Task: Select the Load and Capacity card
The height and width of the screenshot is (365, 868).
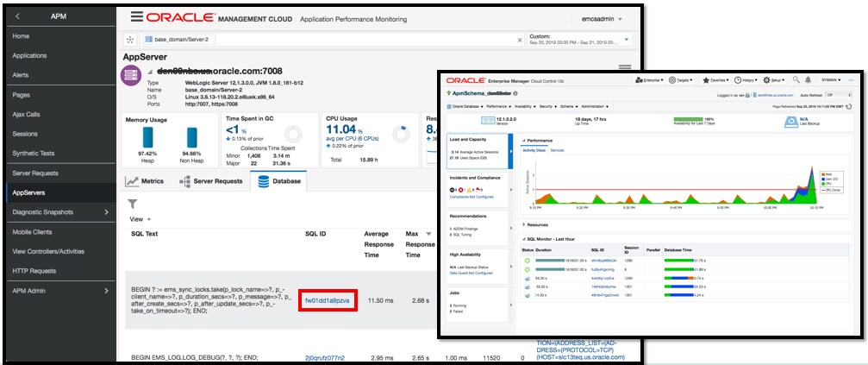Action: 479,151
